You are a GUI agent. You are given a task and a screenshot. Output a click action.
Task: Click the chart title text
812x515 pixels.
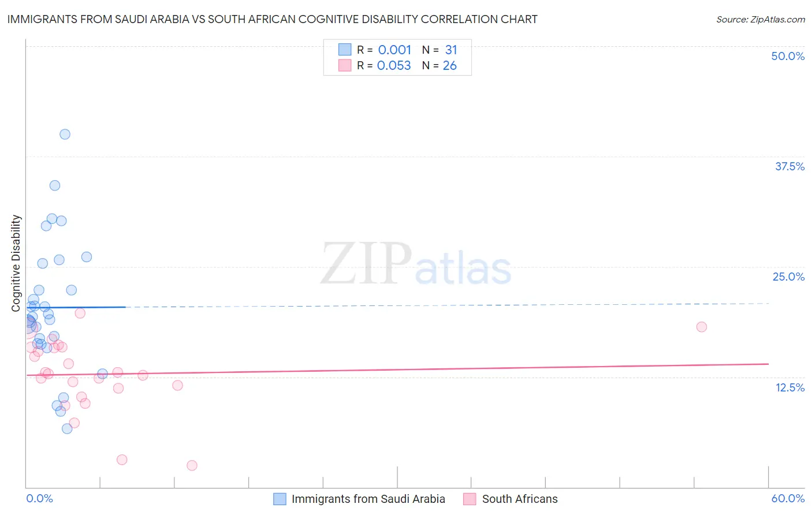273,19
